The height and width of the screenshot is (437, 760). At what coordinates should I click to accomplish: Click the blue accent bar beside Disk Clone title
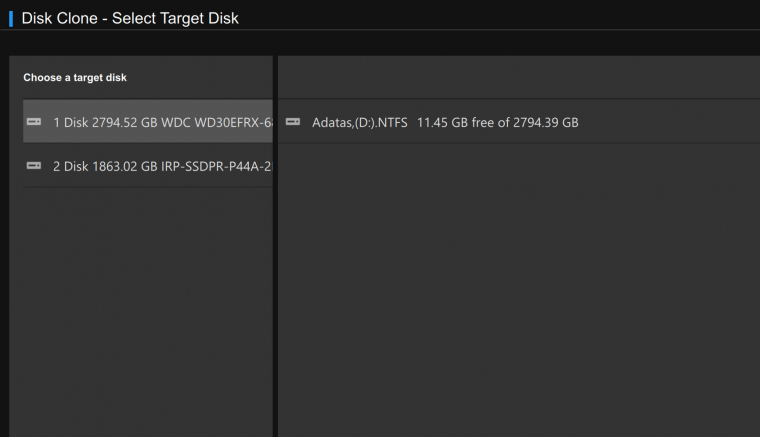tap(11, 19)
